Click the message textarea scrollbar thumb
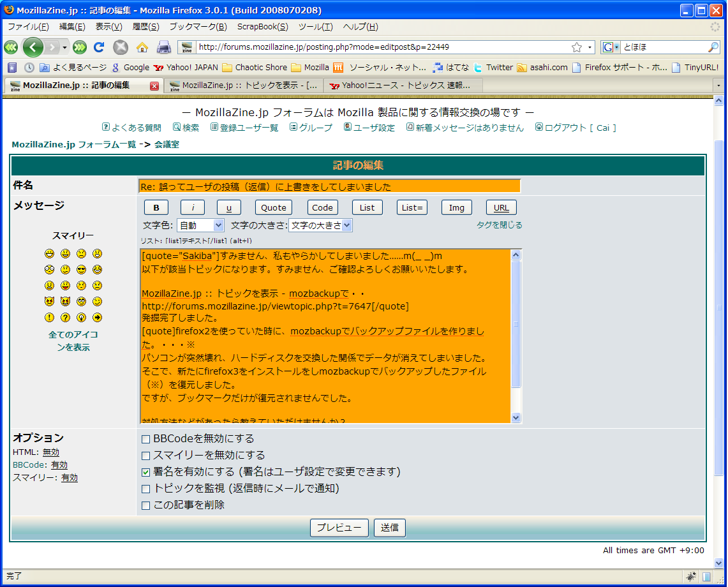 click(516, 324)
